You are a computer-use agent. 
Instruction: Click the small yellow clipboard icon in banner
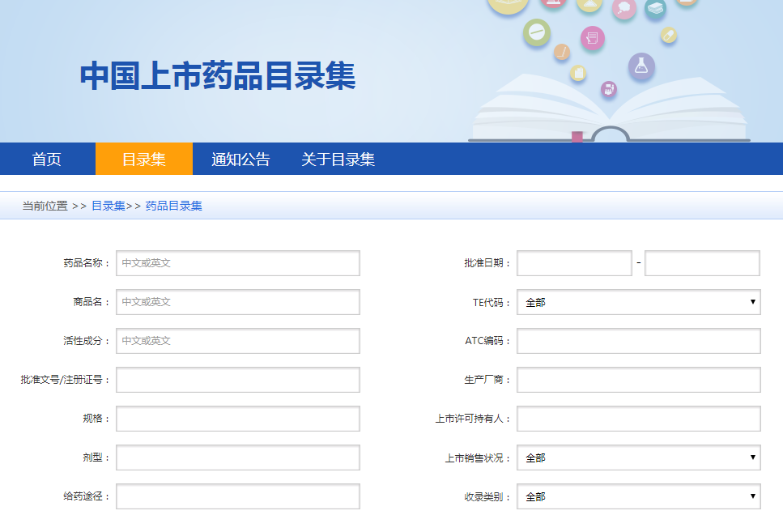pos(578,74)
